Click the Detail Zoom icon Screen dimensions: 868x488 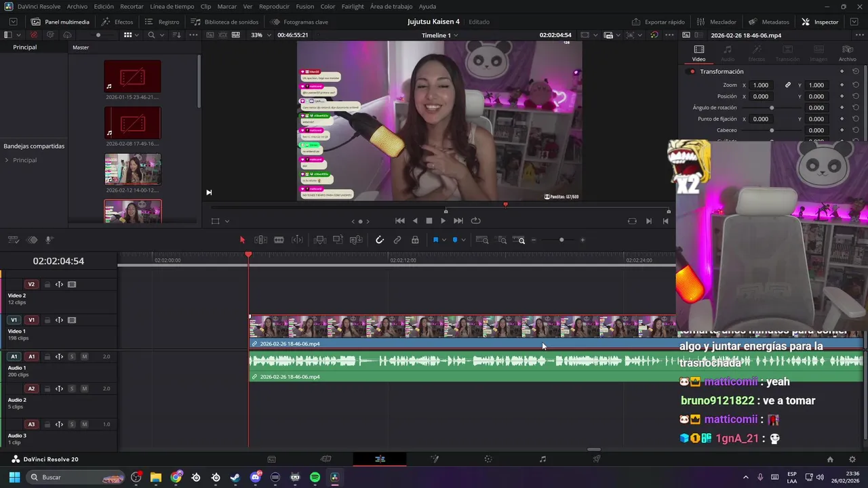[502, 240]
